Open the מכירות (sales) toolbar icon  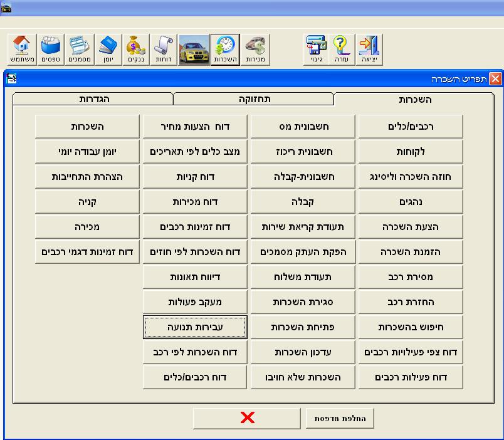point(255,50)
